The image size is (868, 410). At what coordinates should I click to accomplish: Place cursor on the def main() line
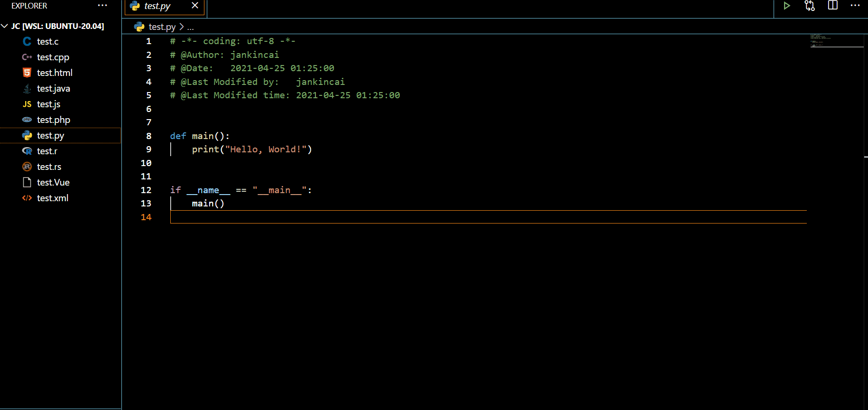point(200,136)
